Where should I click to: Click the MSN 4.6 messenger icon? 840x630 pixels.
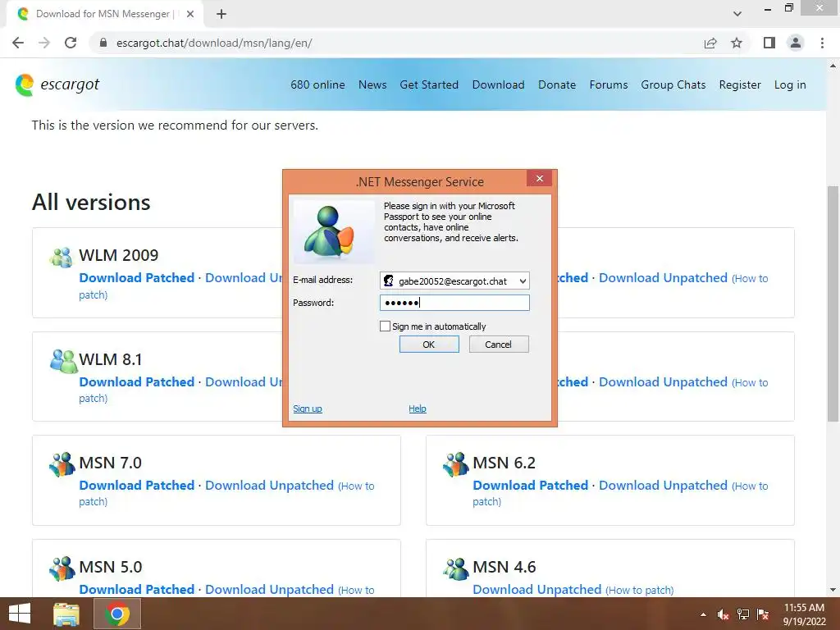(x=456, y=568)
